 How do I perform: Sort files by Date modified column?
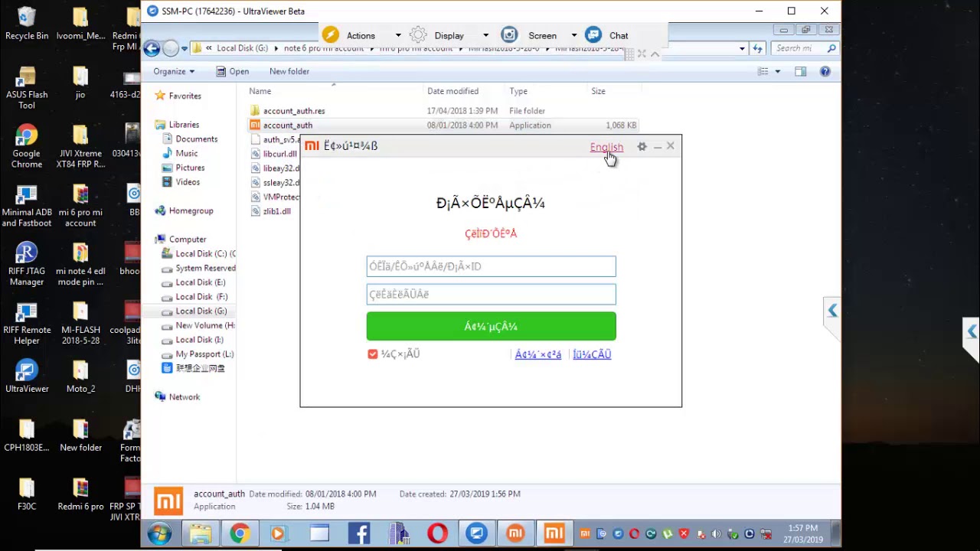click(x=452, y=91)
